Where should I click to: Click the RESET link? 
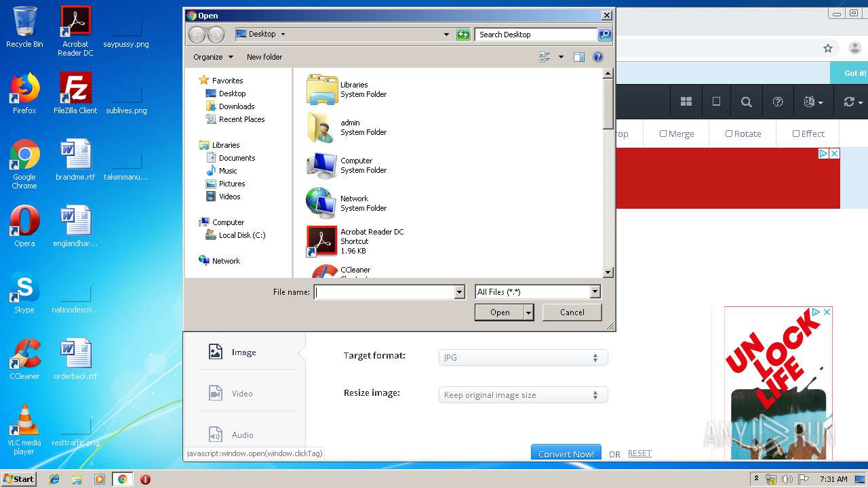pyautogui.click(x=639, y=453)
